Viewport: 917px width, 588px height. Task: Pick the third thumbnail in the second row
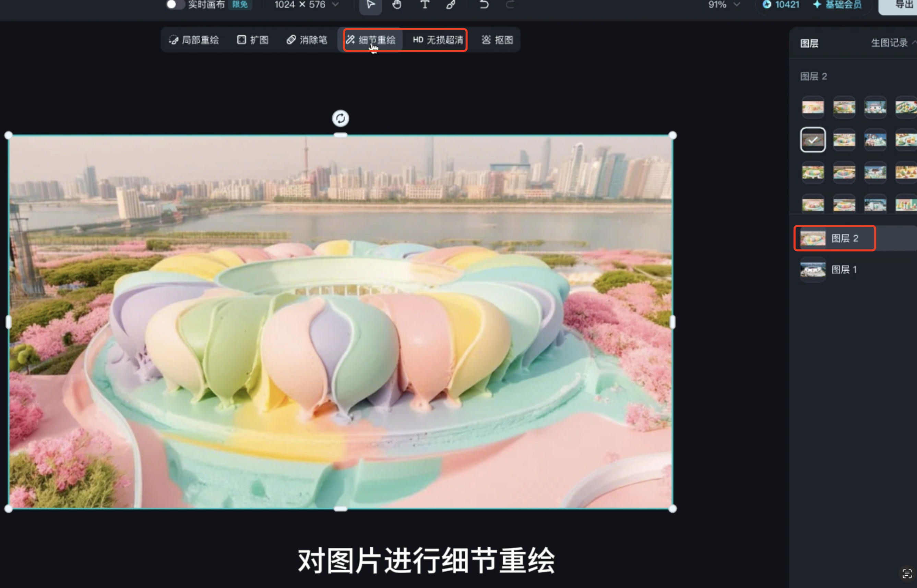876,140
